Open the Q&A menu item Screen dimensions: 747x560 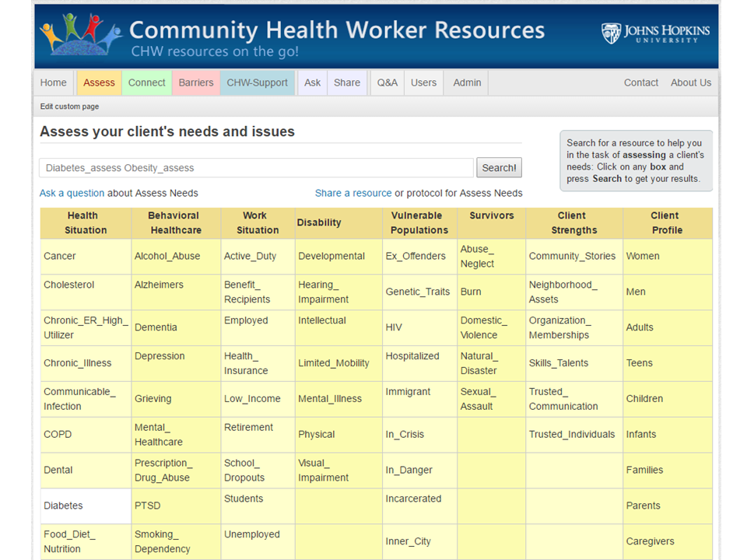[x=387, y=82]
